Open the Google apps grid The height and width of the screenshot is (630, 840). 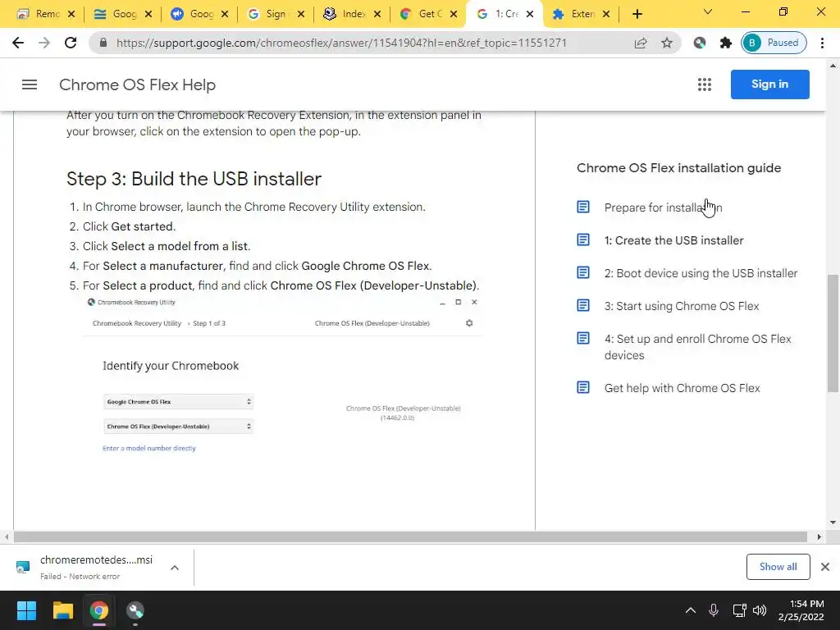[x=705, y=84]
